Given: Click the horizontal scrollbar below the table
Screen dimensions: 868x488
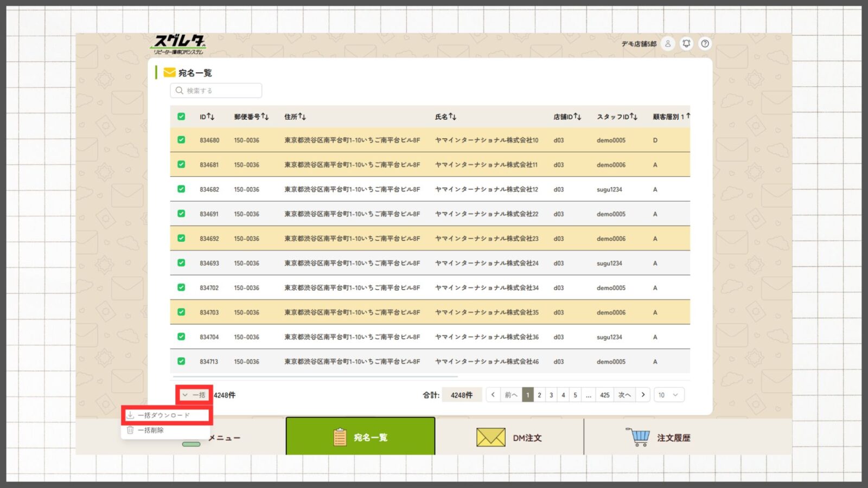Looking at the screenshot, I should (315, 376).
